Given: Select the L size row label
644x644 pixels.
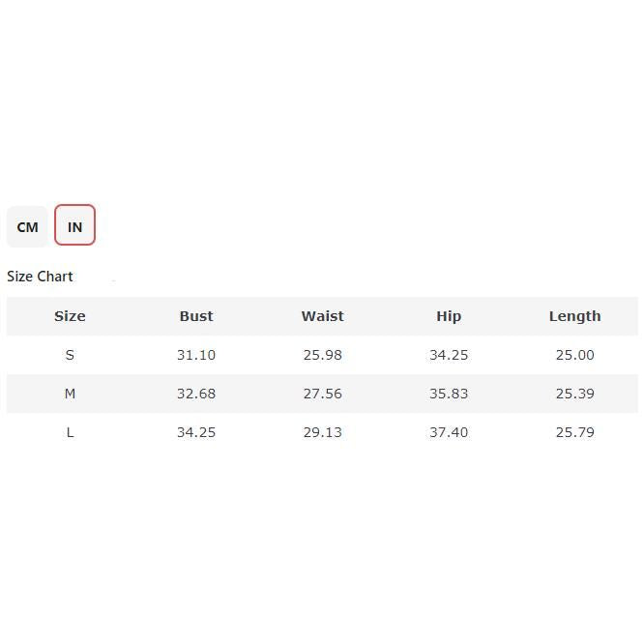Looking at the screenshot, I should [70, 432].
